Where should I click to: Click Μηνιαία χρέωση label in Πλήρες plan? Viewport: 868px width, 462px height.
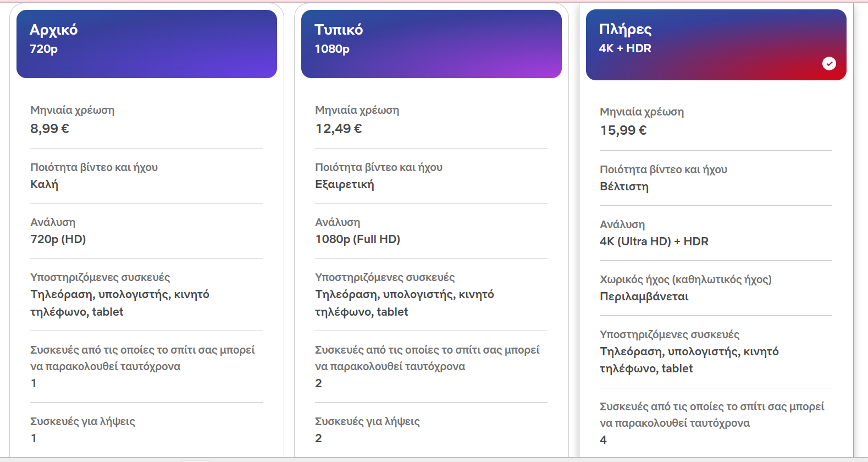click(642, 112)
